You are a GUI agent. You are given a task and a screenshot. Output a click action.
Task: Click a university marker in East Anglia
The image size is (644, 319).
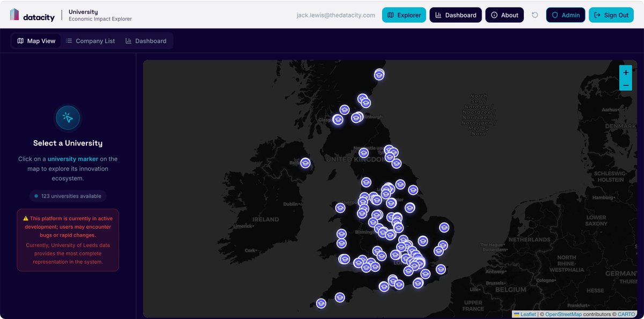(443, 228)
